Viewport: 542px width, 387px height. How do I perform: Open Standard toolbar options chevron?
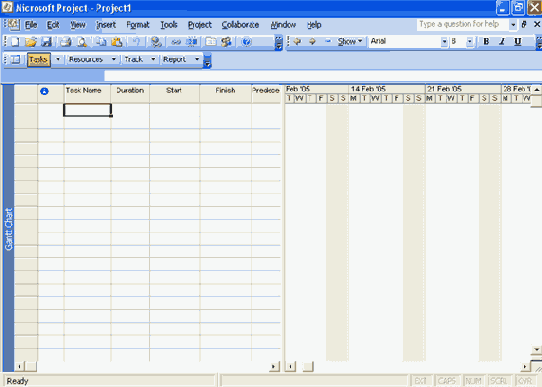point(279,43)
